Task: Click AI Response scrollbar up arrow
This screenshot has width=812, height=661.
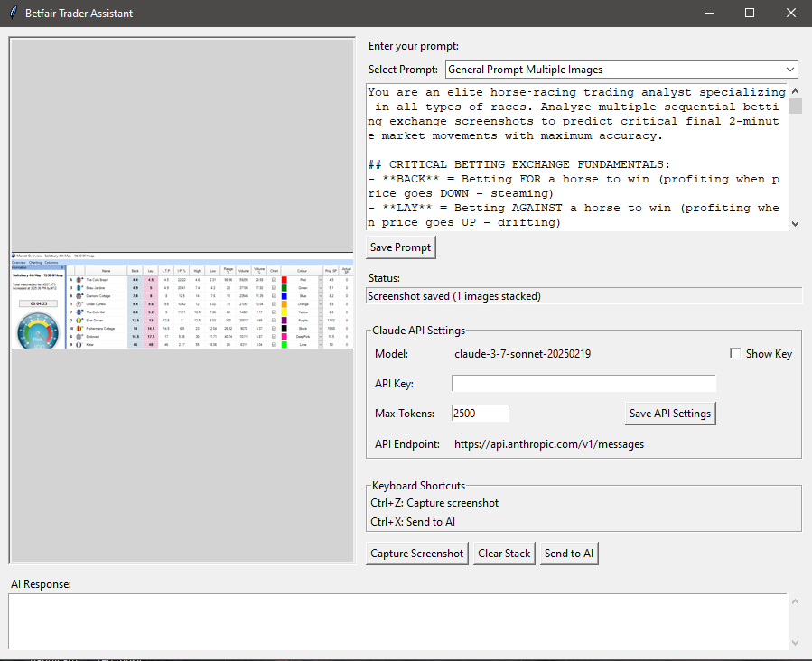Action: point(795,601)
